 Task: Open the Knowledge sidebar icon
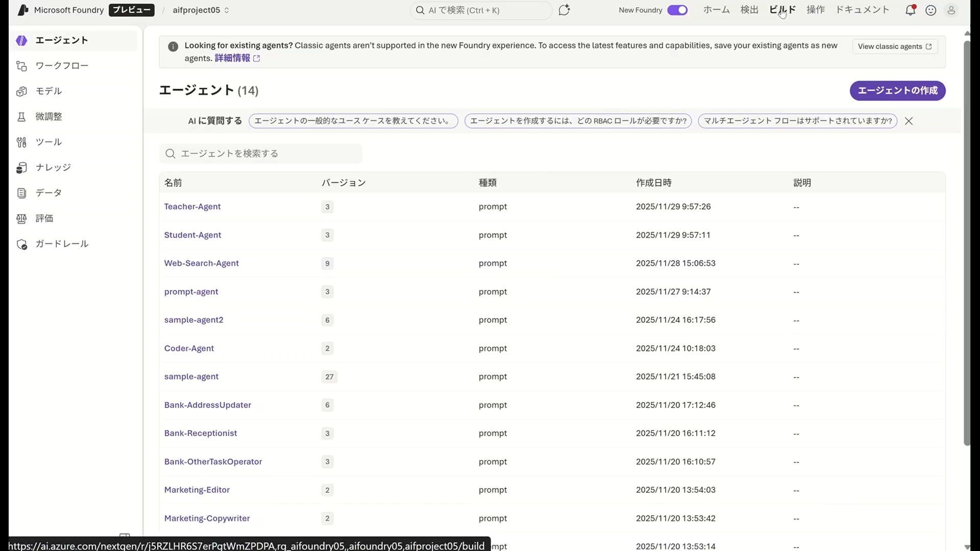tap(21, 167)
